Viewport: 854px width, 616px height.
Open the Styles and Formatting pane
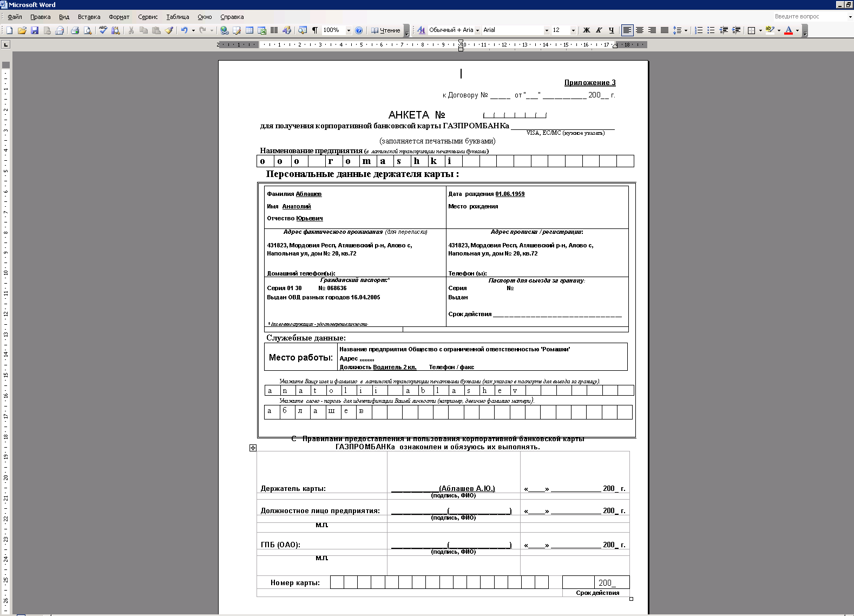click(421, 30)
